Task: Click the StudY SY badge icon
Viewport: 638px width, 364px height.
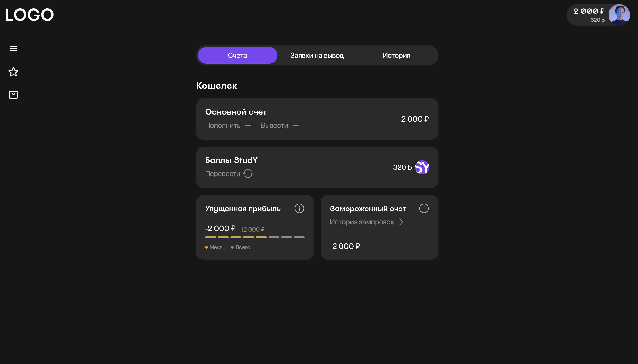Action: tap(422, 167)
